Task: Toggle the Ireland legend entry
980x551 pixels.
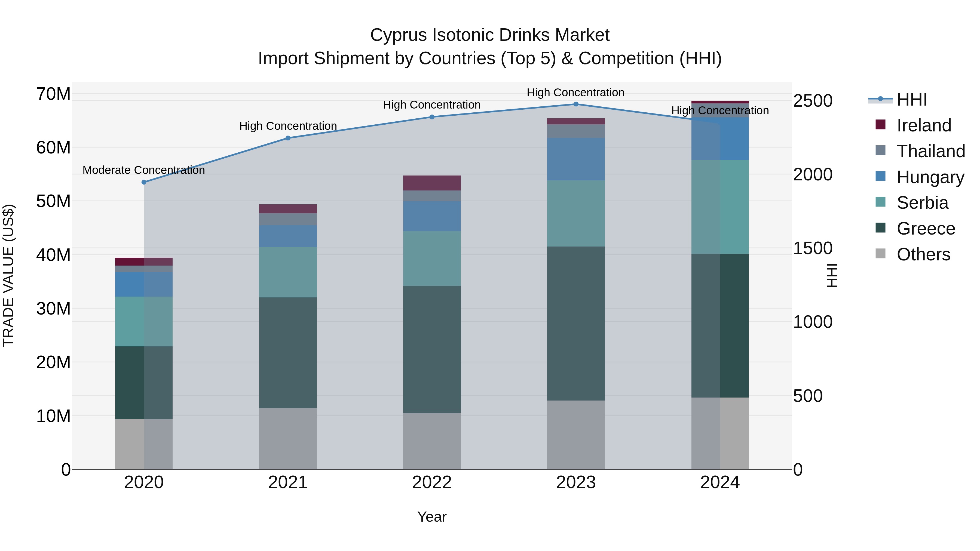Action: coord(913,125)
